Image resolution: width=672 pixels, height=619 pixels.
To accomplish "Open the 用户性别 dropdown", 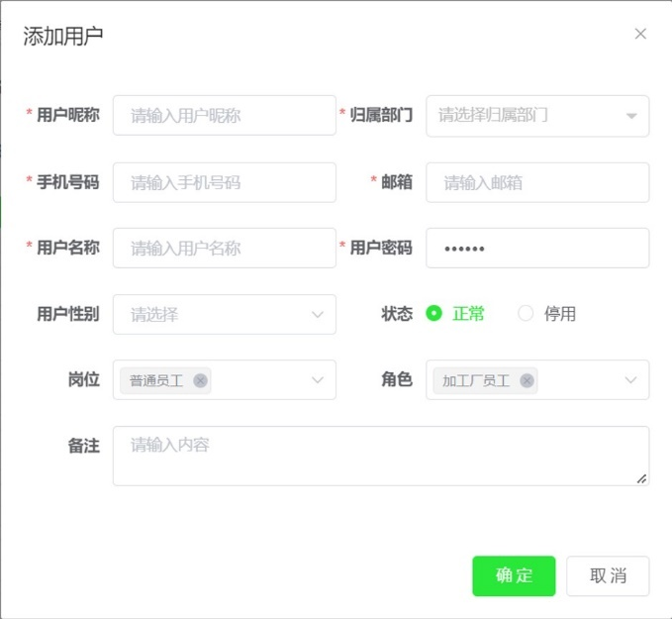I will pyautogui.click(x=224, y=314).
